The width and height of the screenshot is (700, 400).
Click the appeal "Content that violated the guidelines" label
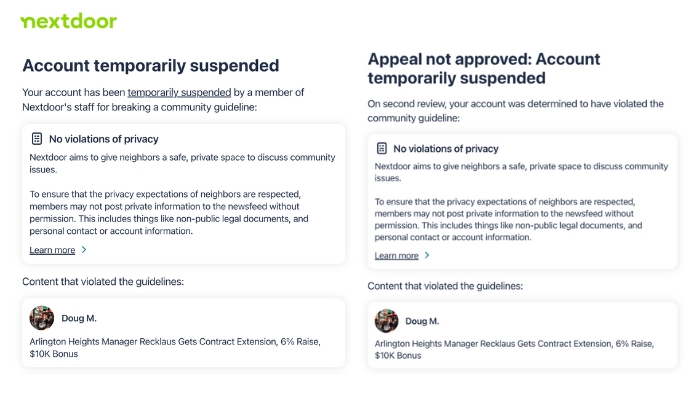pos(447,286)
